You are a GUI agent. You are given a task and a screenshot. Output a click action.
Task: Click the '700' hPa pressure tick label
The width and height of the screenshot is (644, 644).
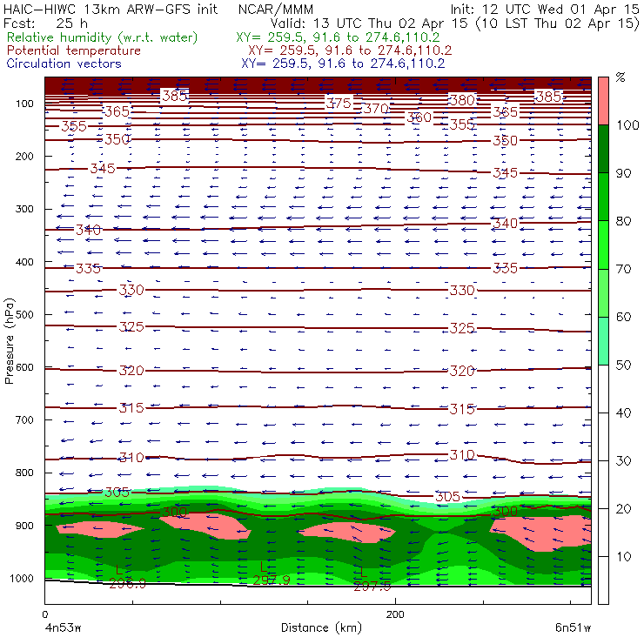[x=24, y=419]
